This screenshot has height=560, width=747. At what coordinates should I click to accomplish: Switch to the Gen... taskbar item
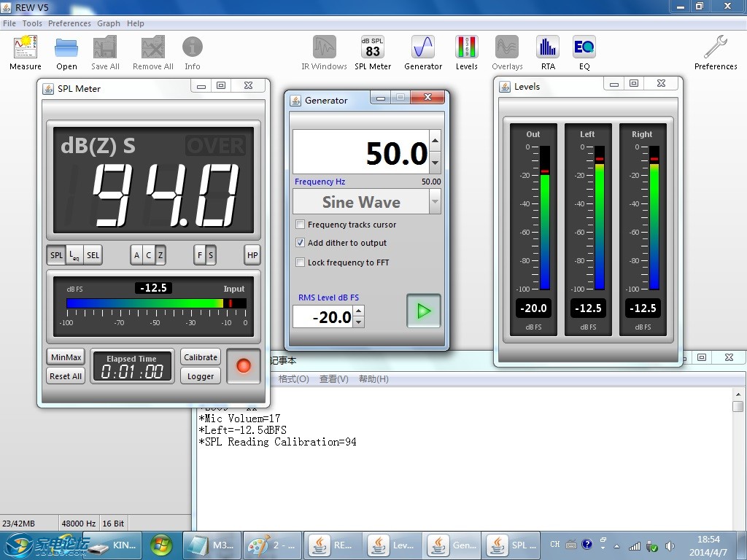pyautogui.click(x=452, y=545)
